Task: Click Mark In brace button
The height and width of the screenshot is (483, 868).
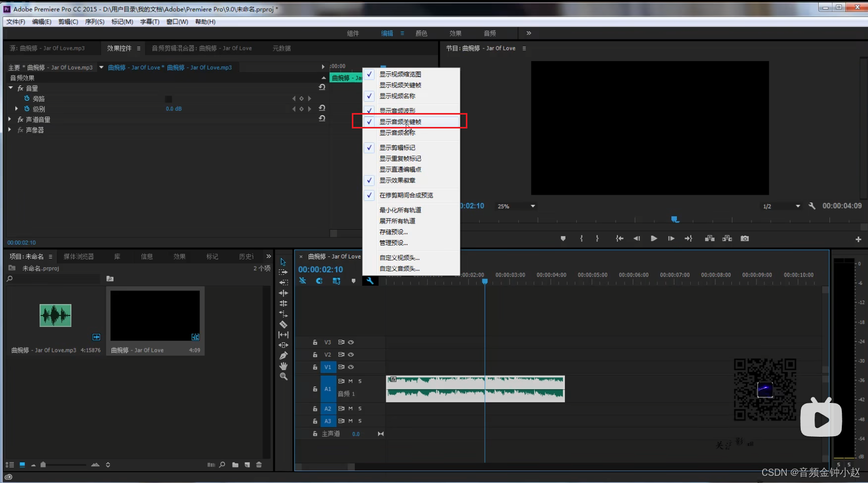Action: 581,238
